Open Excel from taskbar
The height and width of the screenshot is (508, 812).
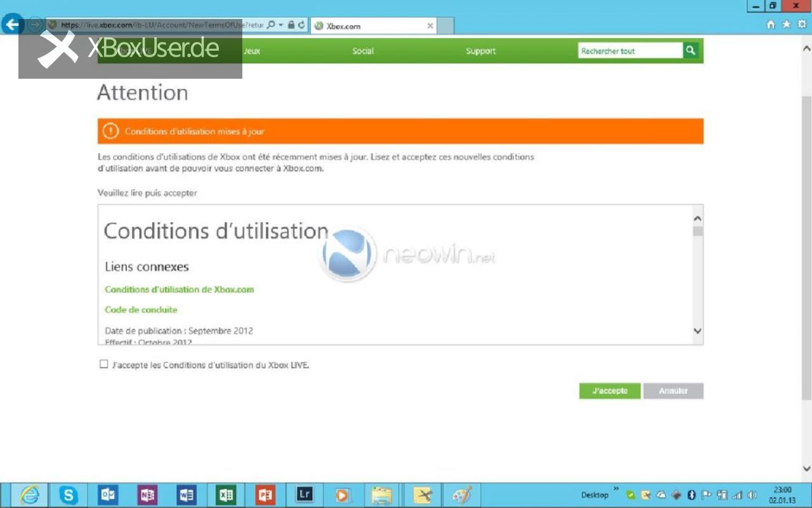point(226,495)
